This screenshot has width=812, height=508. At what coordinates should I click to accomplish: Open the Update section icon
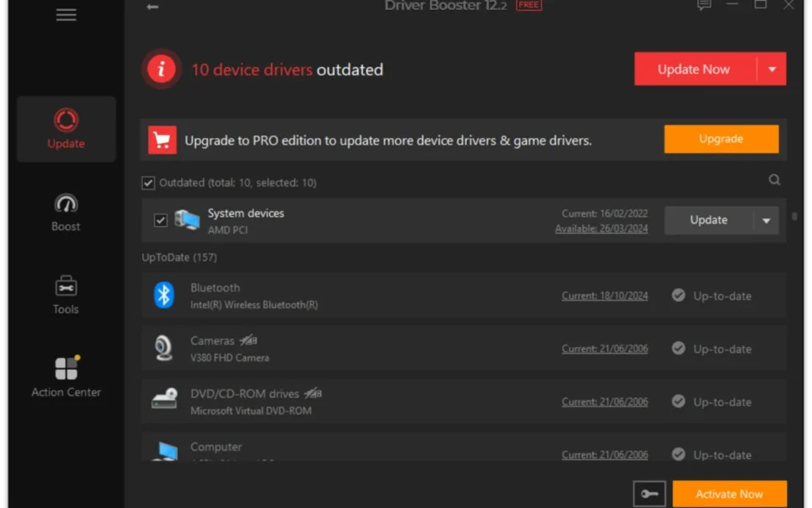point(66,119)
